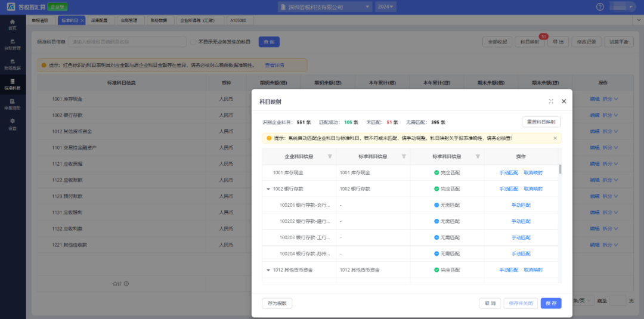This screenshot has height=319, width=644.
Task: Filter the 企业科目信息 column
Action: tap(329, 156)
